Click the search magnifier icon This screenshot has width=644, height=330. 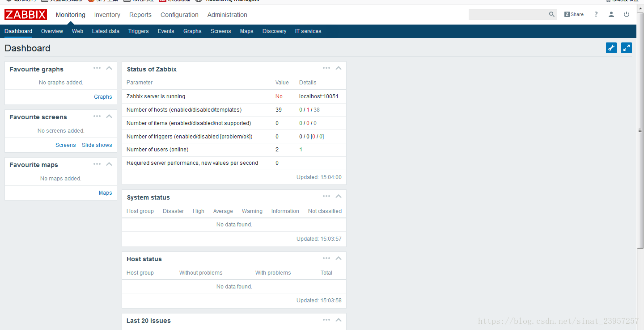click(552, 14)
